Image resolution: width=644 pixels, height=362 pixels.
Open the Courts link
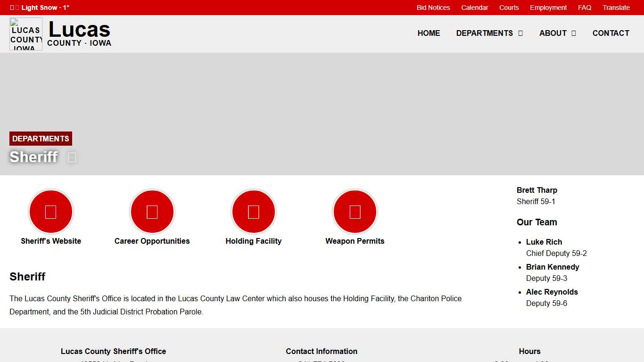(509, 8)
